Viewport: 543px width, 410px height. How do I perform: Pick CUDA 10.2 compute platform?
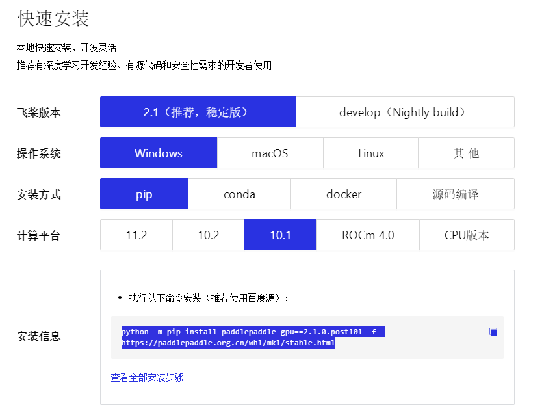pyautogui.click(x=208, y=235)
